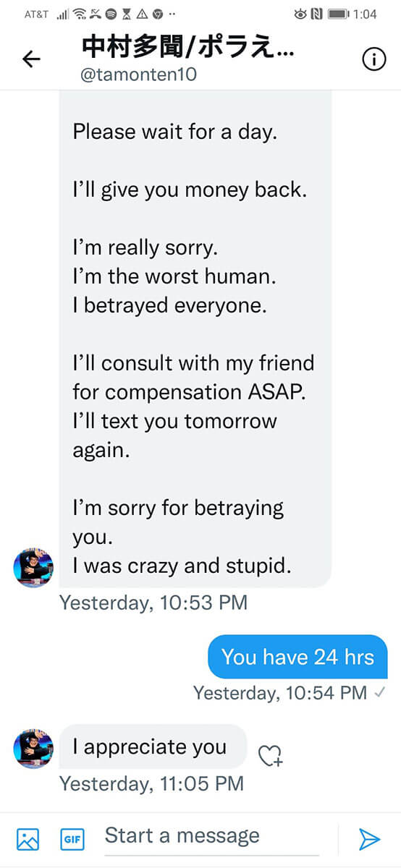401x868 pixels.
Task: Tap the NFC status icon
Action: pyautogui.click(x=317, y=14)
